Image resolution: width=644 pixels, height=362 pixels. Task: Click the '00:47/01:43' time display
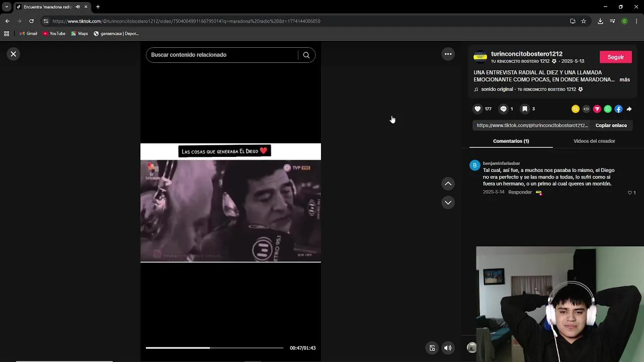[302, 348]
